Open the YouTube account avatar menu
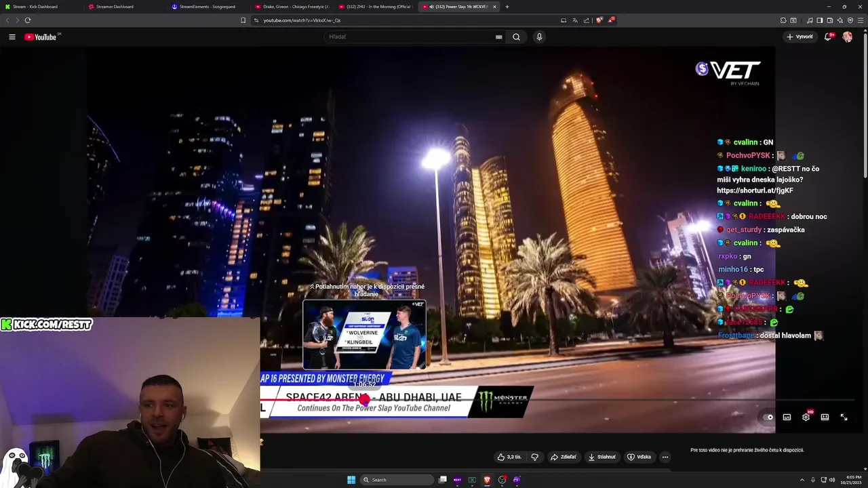Screen dimensions: 868x488 click(847, 37)
